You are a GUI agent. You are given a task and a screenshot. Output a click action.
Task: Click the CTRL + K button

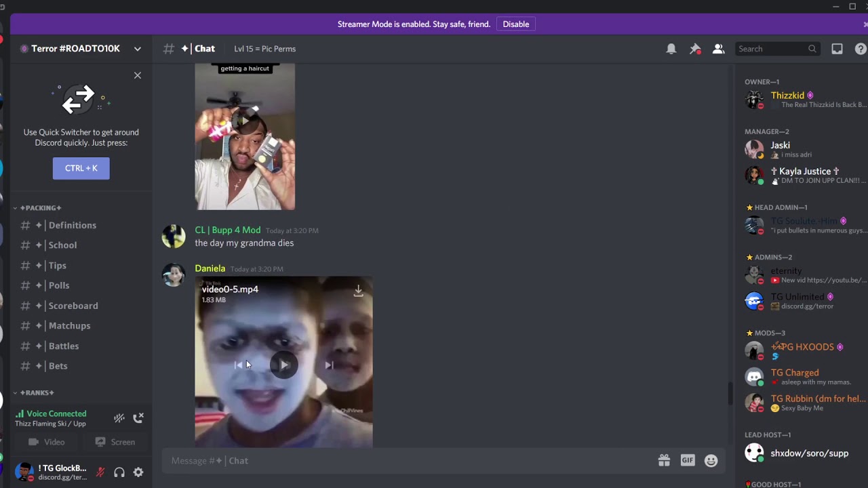coord(81,168)
